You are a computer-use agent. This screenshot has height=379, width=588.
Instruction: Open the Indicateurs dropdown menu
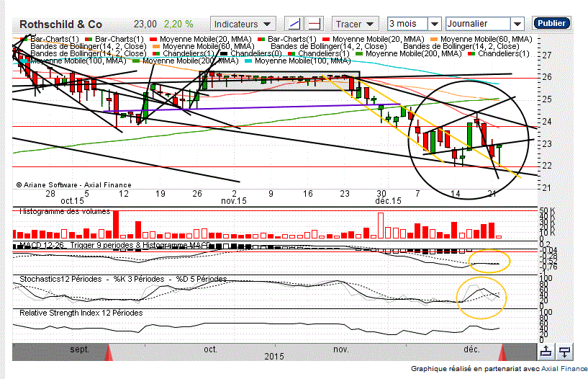coord(243,24)
